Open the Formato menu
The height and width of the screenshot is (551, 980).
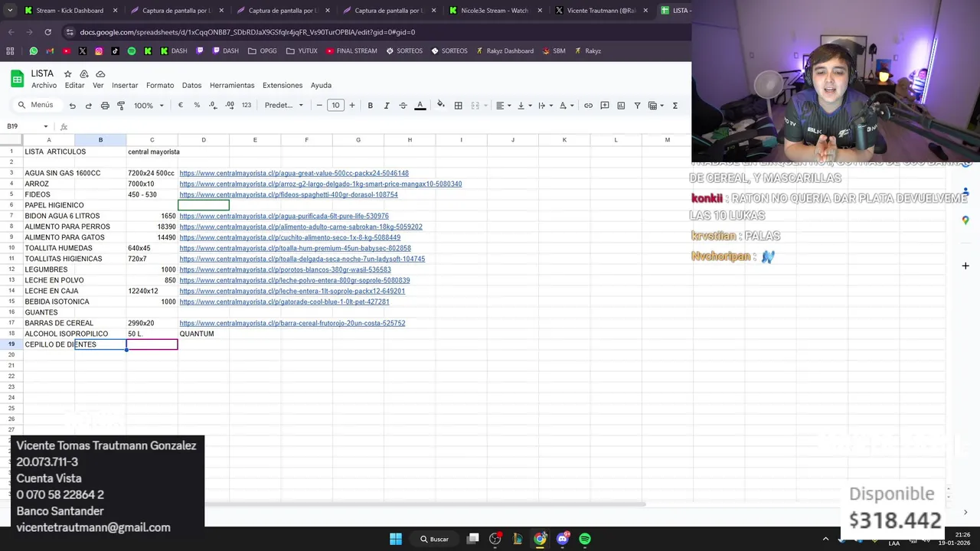click(x=160, y=86)
